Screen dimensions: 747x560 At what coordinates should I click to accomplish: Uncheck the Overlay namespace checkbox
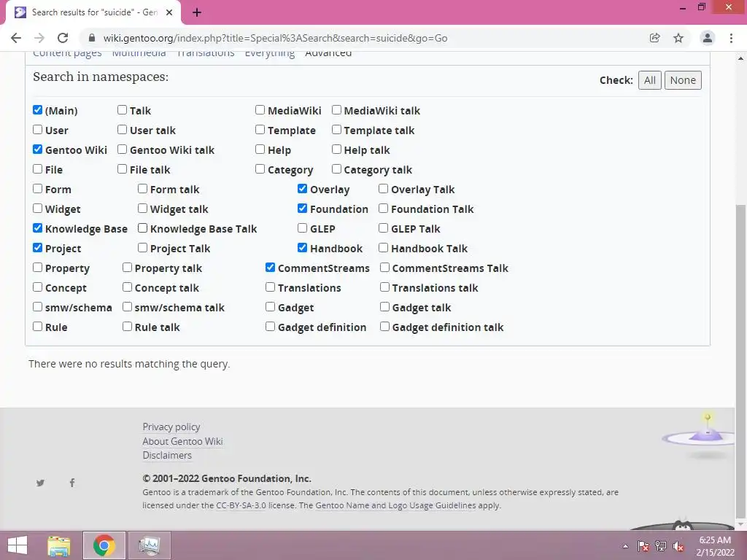tap(303, 189)
